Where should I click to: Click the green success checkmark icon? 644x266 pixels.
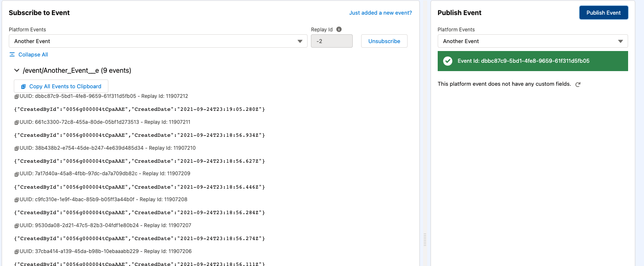pyautogui.click(x=448, y=61)
